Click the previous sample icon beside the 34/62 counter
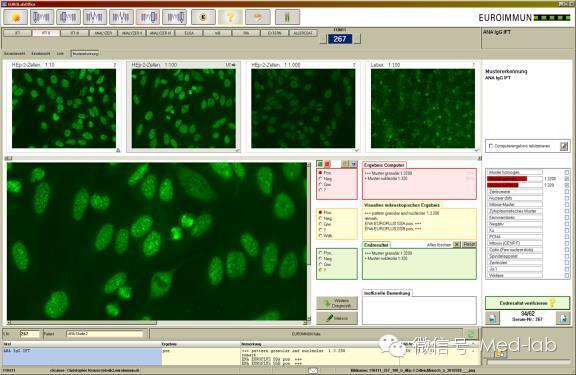 [492, 318]
